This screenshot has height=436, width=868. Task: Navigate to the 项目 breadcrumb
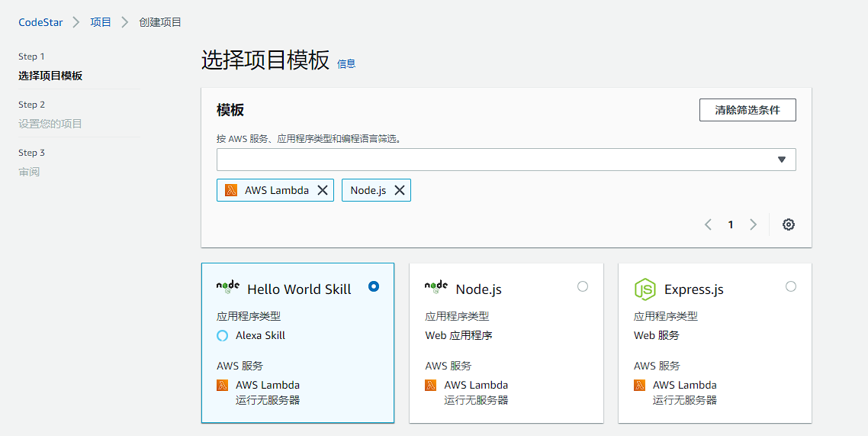pyautogui.click(x=101, y=22)
